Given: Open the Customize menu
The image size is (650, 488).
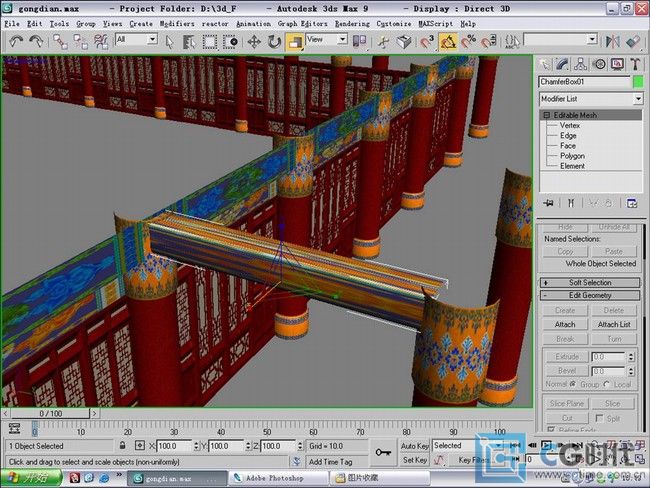Looking at the screenshot, I should [394, 24].
